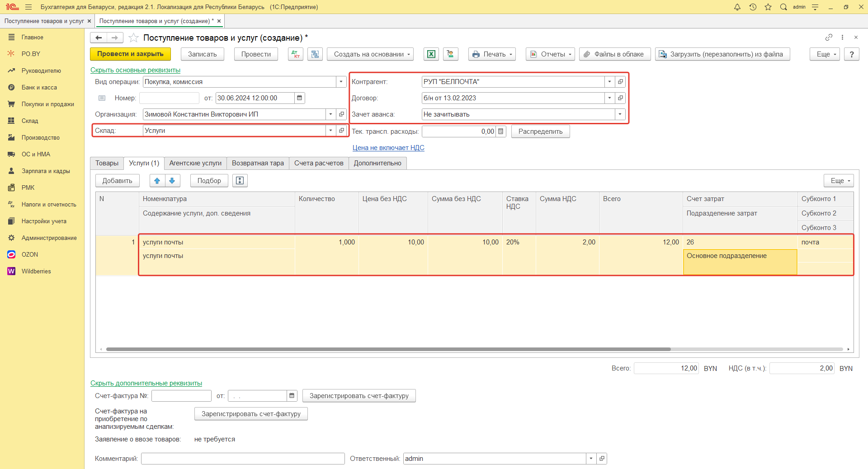
Task: Click Файлы в облаке button
Action: tap(615, 54)
